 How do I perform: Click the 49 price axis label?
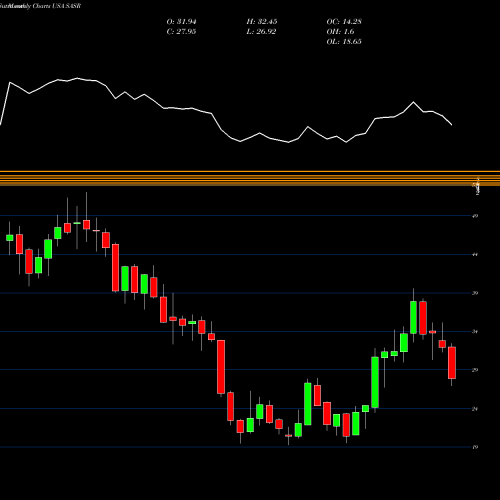coord(475,216)
